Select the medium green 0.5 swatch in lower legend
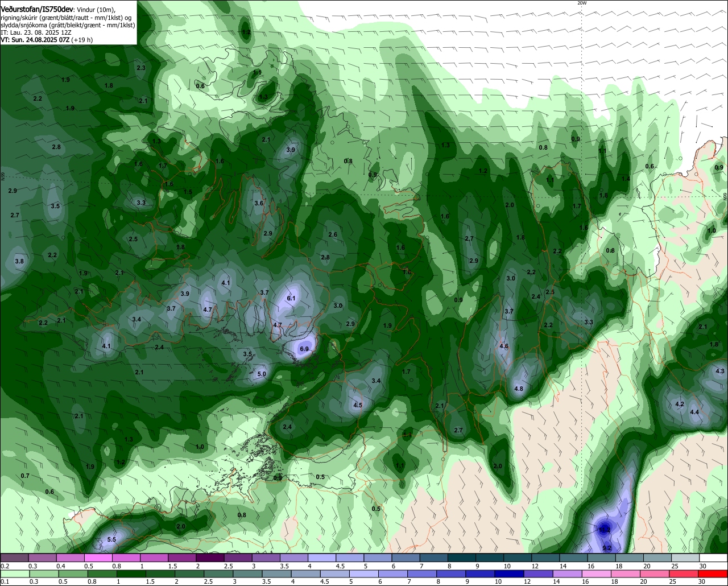 [73, 573]
